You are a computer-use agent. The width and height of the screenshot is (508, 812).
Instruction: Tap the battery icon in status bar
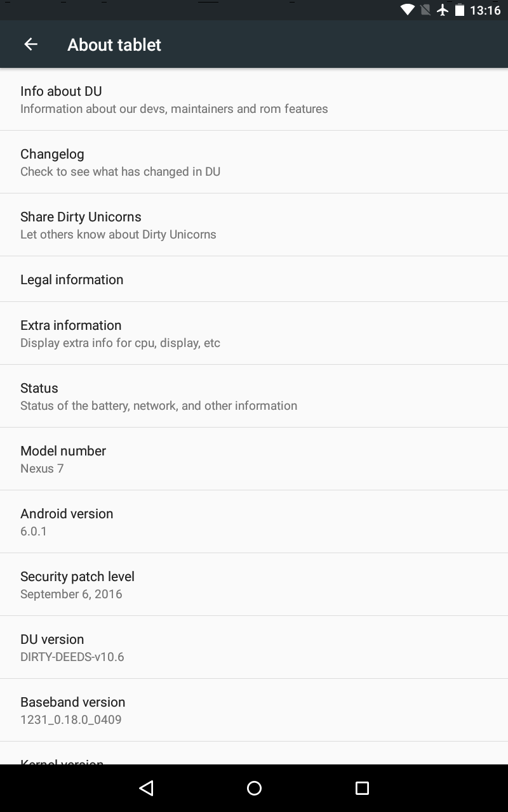coord(458,10)
